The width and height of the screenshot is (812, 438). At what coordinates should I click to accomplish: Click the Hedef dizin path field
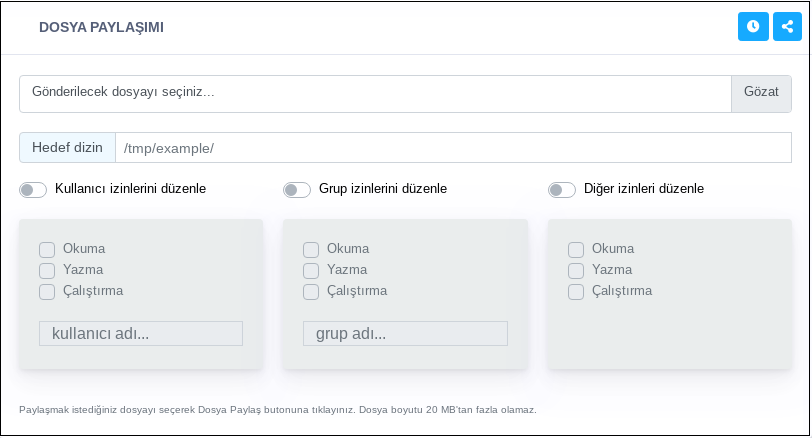453,148
